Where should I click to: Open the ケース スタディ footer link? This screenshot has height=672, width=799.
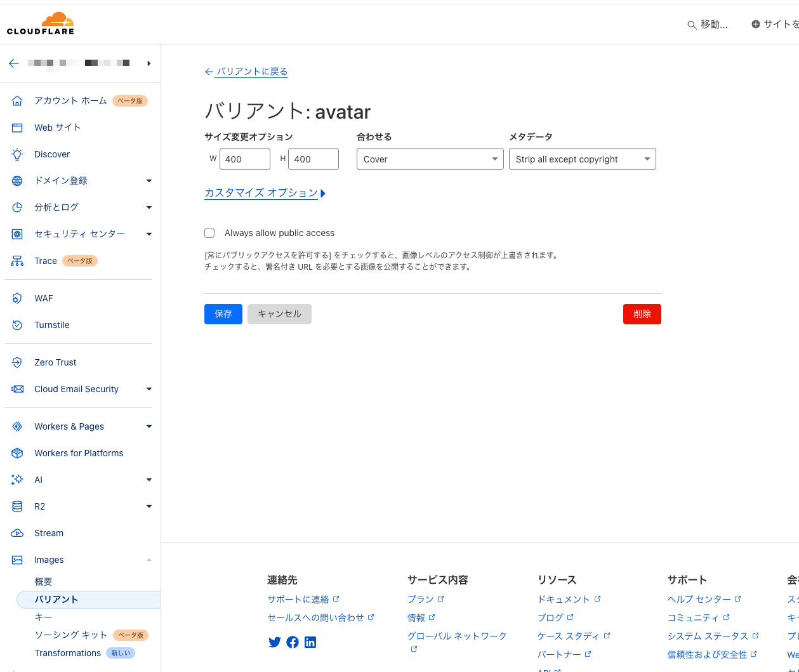[574, 636]
